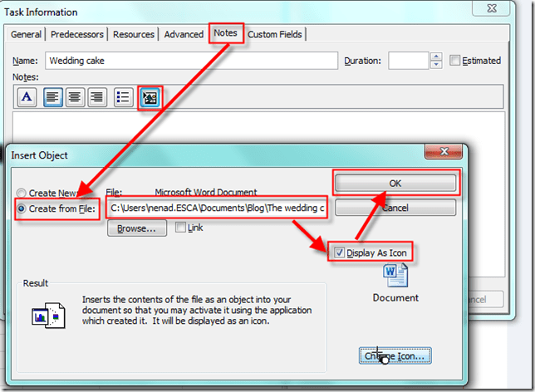The height and width of the screenshot is (392, 535).
Task: Enable the Estimated checkbox
Action: pos(454,61)
